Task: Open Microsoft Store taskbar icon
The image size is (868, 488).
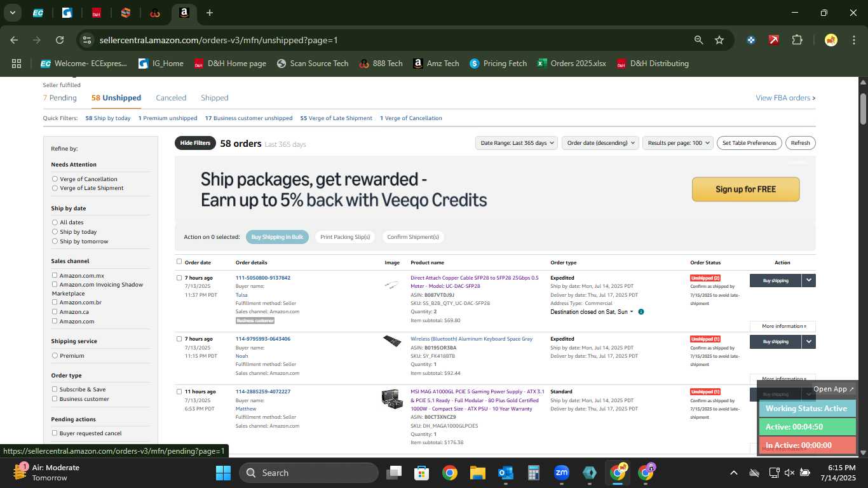Action: (x=422, y=473)
